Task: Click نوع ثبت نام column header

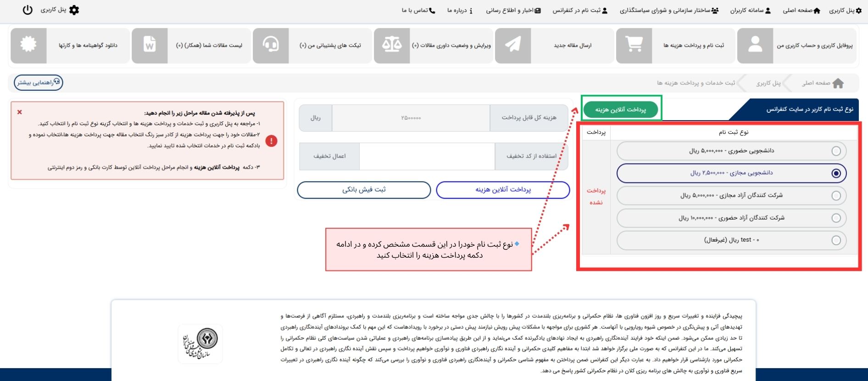Action: click(x=733, y=132)
